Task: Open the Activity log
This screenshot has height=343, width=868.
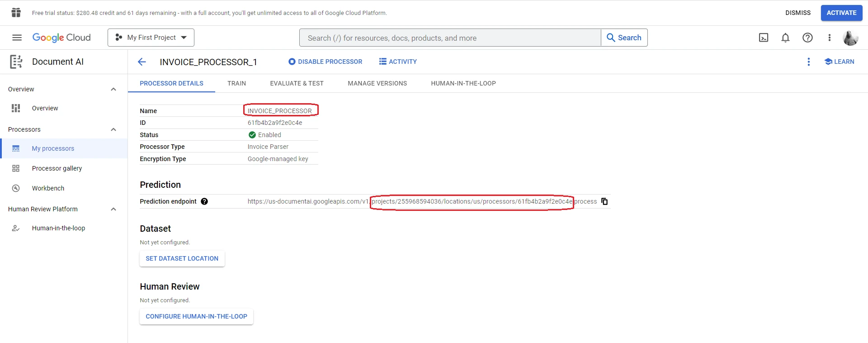Action: tap(398, 62)
